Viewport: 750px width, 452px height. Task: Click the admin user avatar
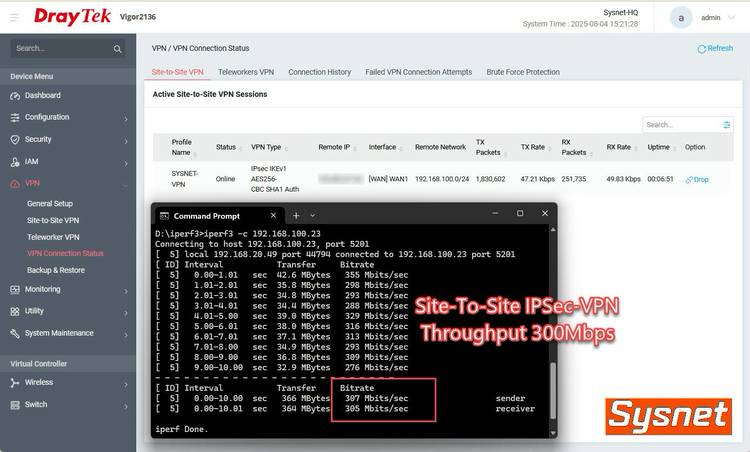click(x=681, y=17)
